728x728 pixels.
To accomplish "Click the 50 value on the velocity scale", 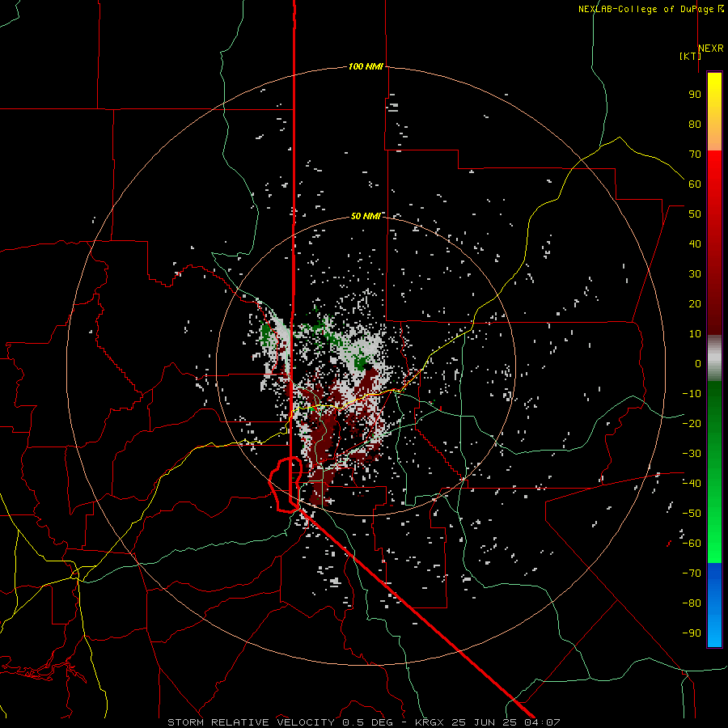I will (695, 214).
